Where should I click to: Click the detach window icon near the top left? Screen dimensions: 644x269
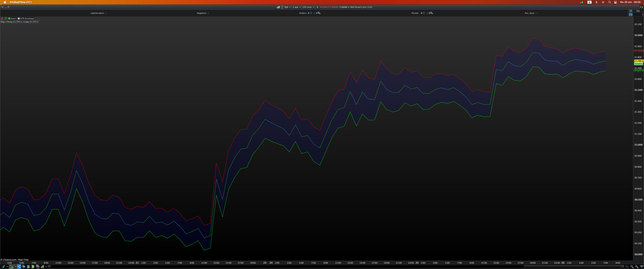pos(8,7)
